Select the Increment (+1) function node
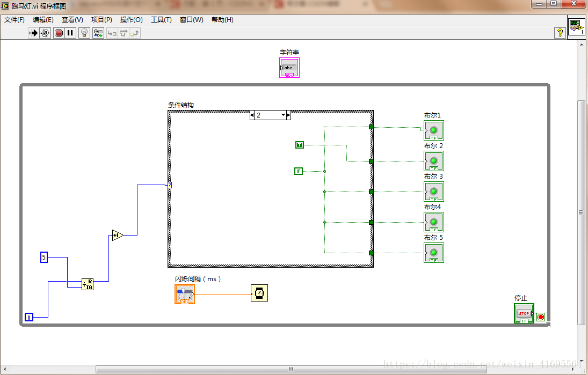The image size is (588, 375). [117, 235]
